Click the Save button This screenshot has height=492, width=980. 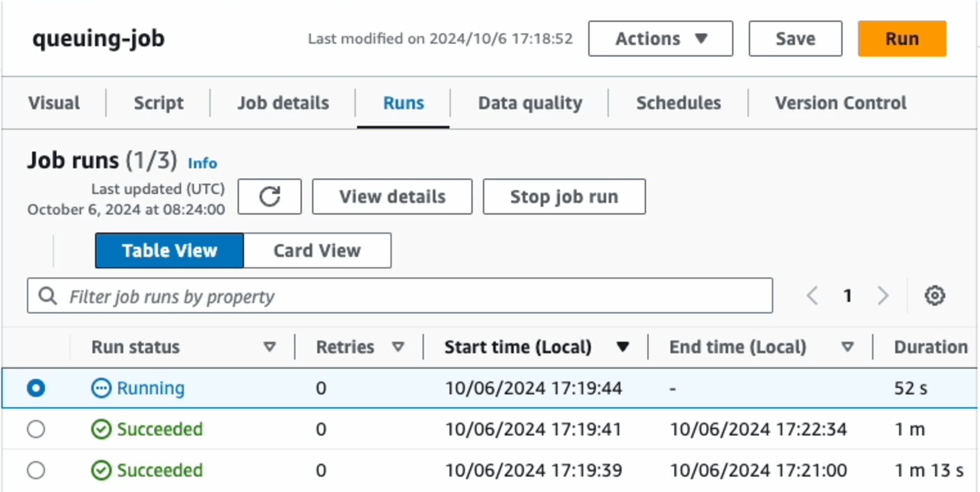coord(795,39)
